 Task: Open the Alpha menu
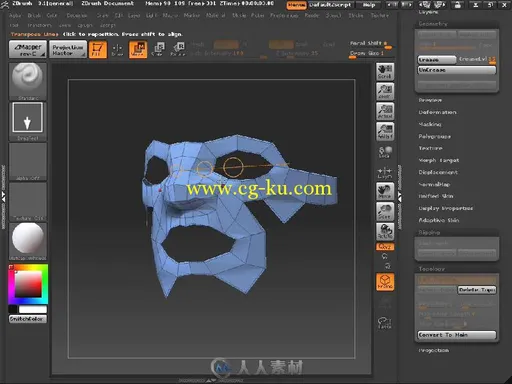pos(15,15)
